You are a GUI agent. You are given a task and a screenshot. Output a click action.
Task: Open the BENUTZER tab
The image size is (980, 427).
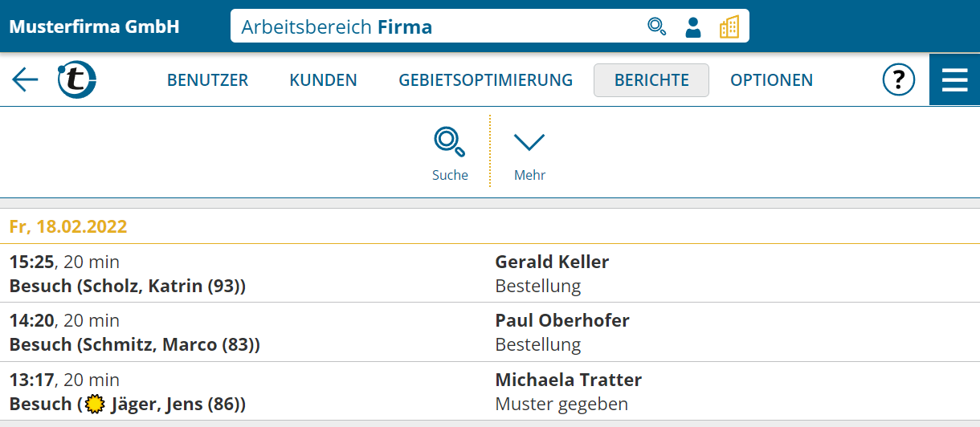pyautogui.click(x=207, y=80)
